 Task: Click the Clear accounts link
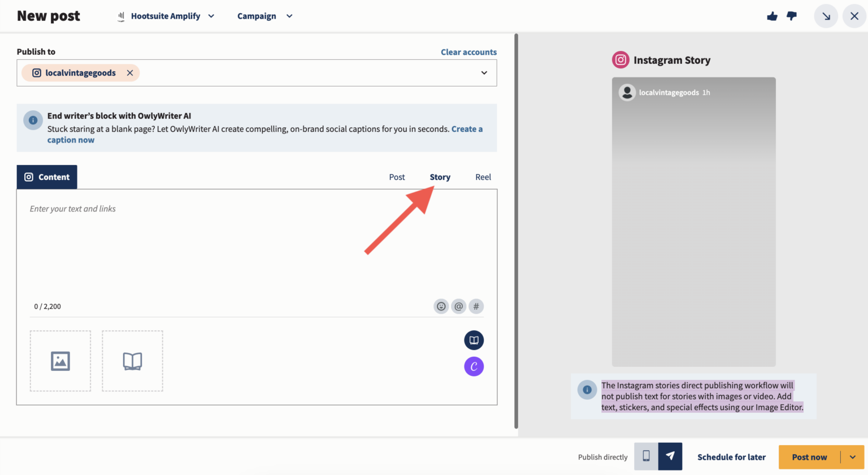click(x=468, y=52)
